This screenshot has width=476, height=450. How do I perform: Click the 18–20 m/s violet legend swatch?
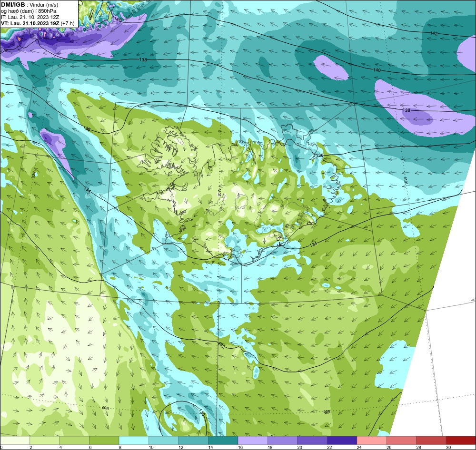click(283, 440)
